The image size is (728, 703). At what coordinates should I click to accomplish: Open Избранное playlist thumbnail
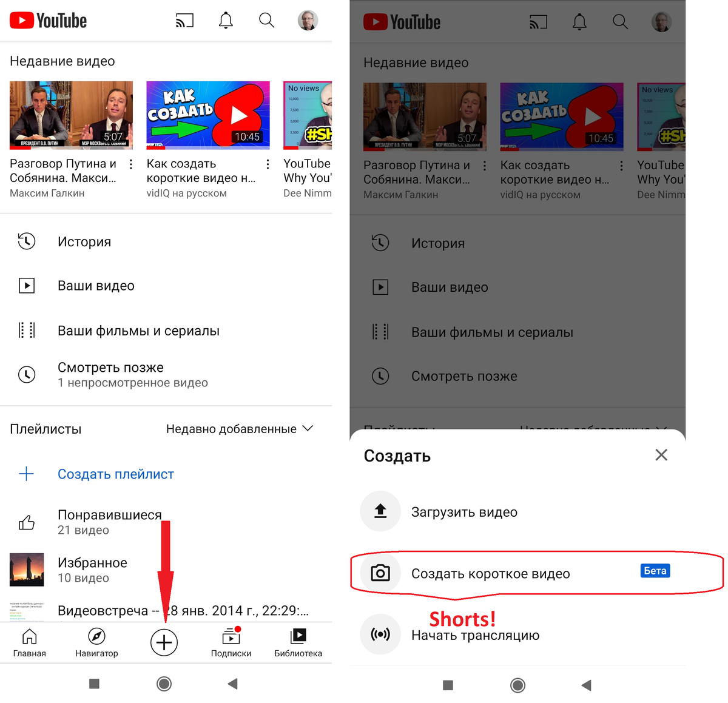[27, 570]
